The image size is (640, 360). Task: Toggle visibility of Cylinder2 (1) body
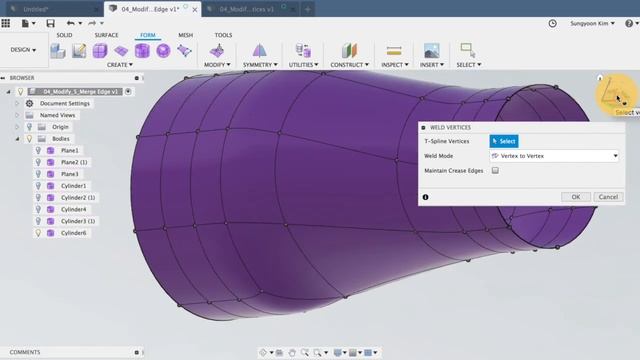click(38, 198)
